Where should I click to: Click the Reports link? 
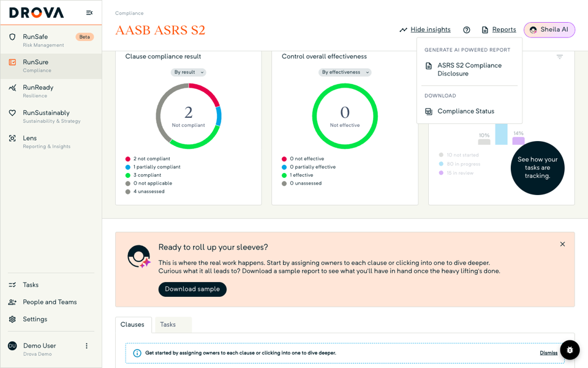tap(504, 29)
